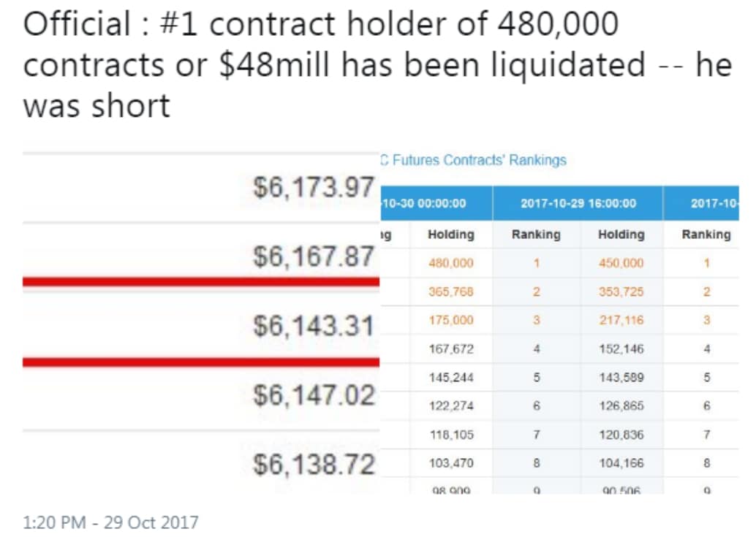Click the 167,672 holding value

click(x=450, y=349)
